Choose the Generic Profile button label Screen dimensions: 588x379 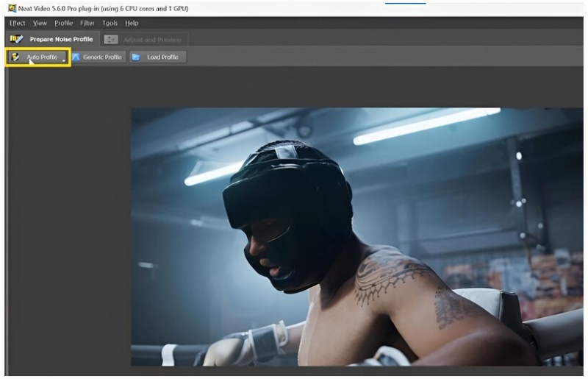(x=103, y=57)
